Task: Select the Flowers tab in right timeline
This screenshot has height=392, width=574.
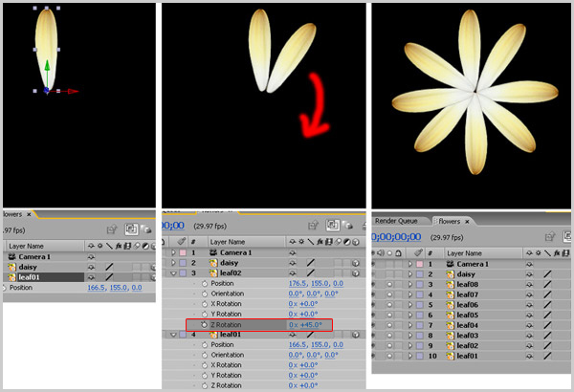Action: tap(449, 221)
